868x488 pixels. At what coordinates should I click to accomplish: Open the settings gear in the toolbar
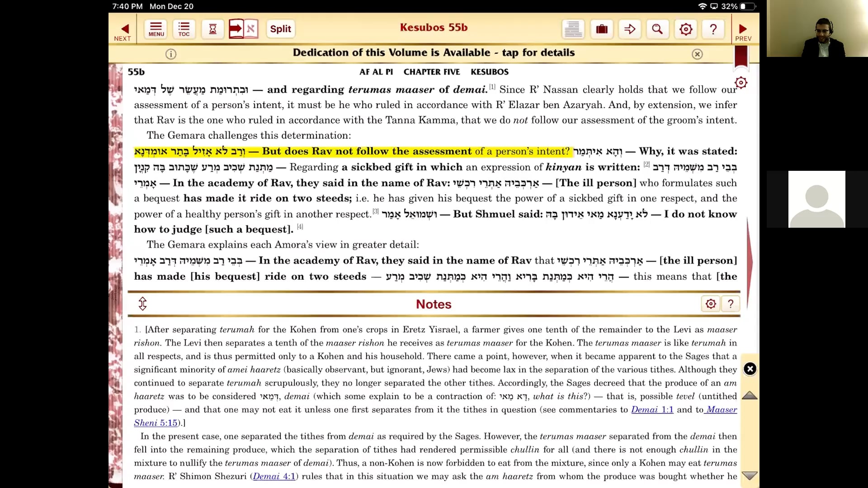point(685,29)
